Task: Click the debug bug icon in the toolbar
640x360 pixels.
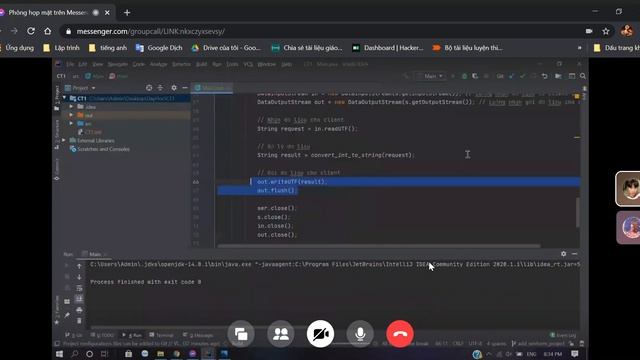Action: click(464, 76)
